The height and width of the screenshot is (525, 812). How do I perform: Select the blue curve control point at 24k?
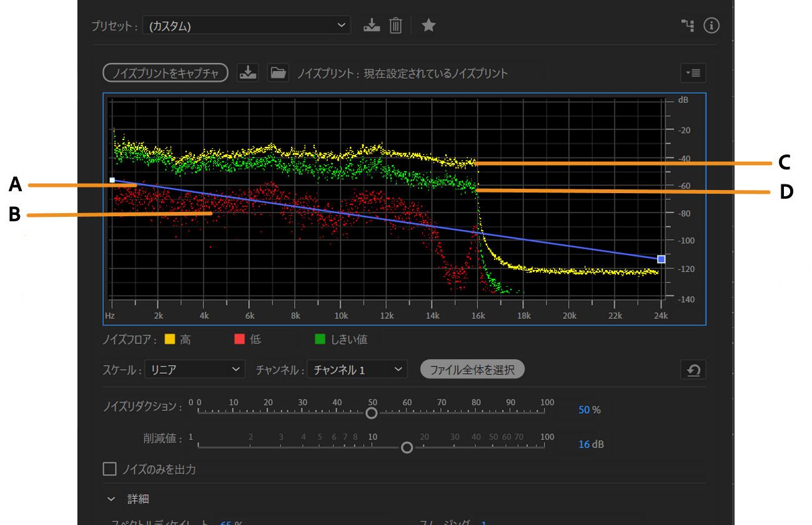pos(661,259)
